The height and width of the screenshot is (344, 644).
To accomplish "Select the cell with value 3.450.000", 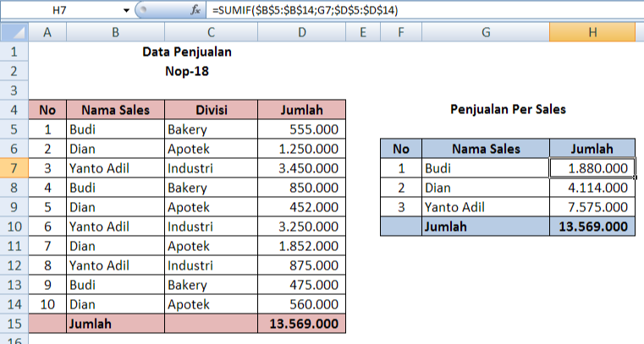I will 301,167.
